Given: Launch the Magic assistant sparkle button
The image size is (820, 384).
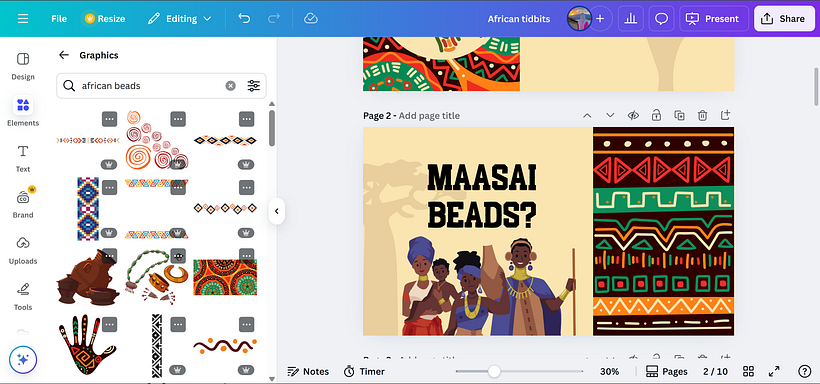Looking at the screenshot, I should 23,359.
